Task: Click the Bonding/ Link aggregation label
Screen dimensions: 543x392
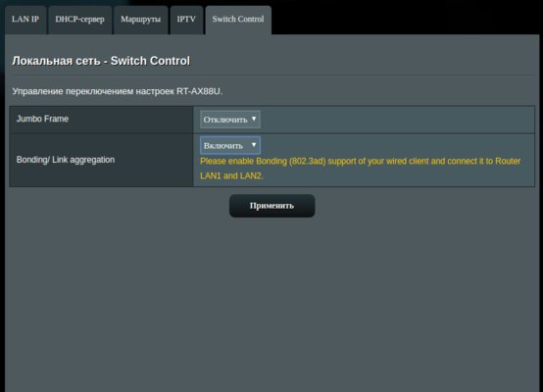Action: point(66,160)
